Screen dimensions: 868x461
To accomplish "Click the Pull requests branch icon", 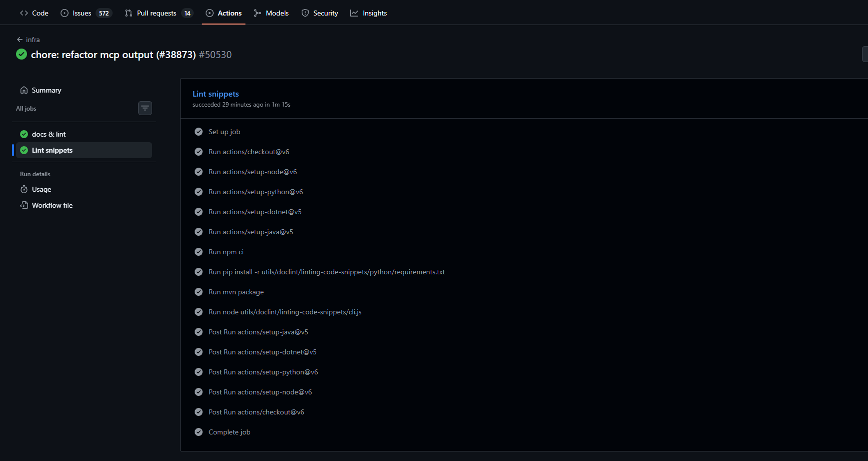I will pos(128,13).
